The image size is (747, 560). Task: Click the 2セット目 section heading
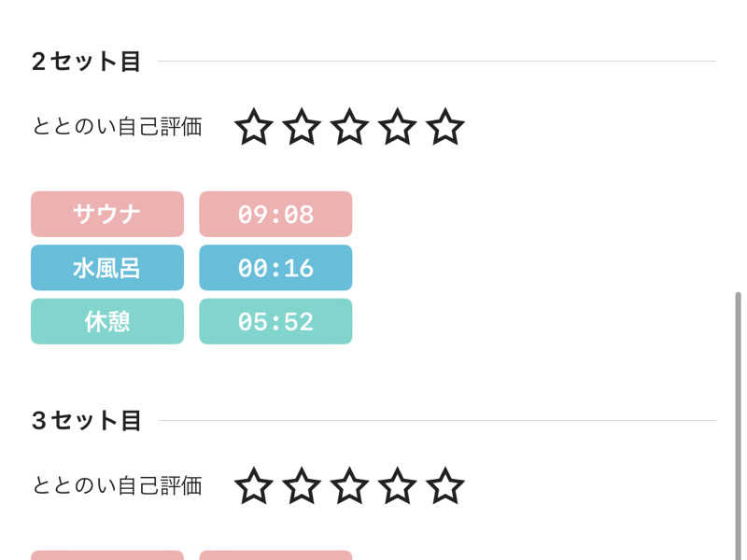pos(86,62)
